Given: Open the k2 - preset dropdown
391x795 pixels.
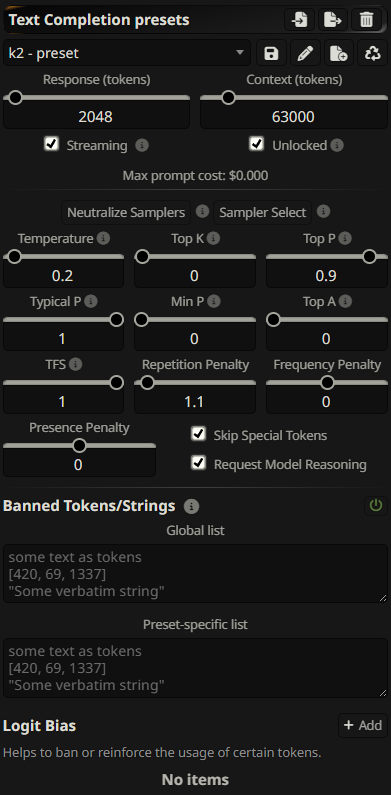Looking at the screenshot, I should 127,53.
